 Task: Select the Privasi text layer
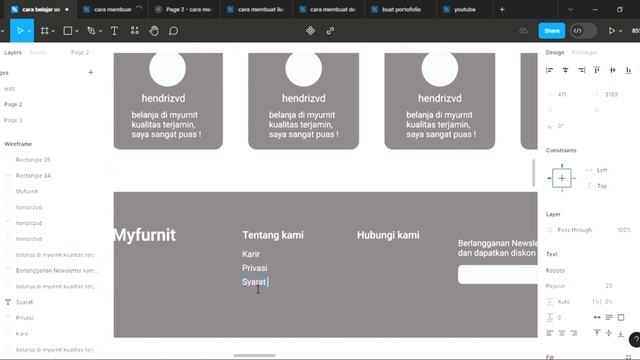[24, 318]
